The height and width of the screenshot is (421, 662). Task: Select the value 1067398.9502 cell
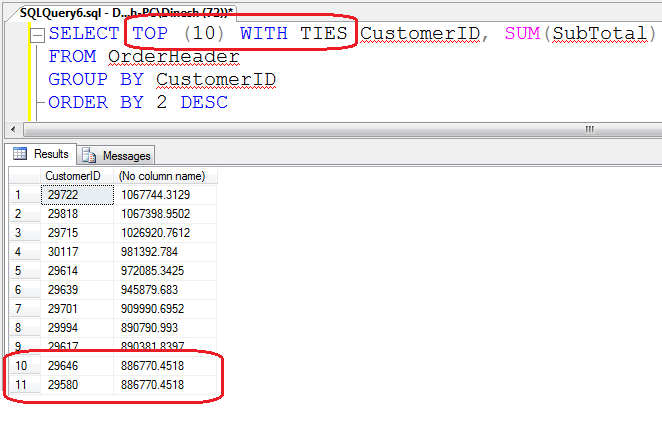click(165, 214)
